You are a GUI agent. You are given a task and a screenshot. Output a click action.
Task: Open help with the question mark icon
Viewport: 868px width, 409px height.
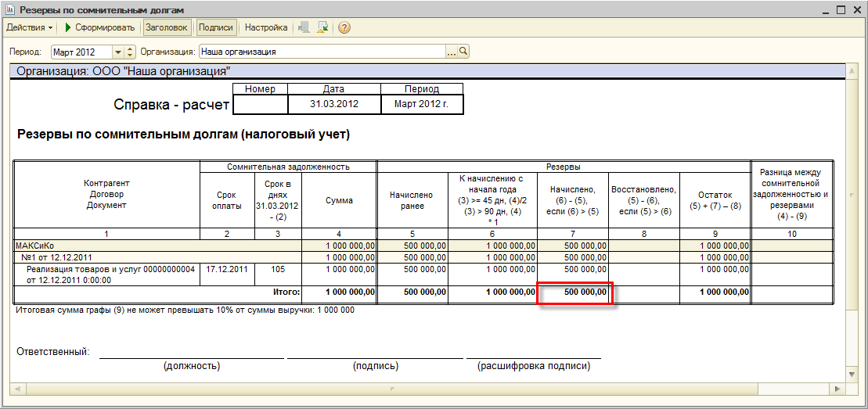[x=344, y=27]
